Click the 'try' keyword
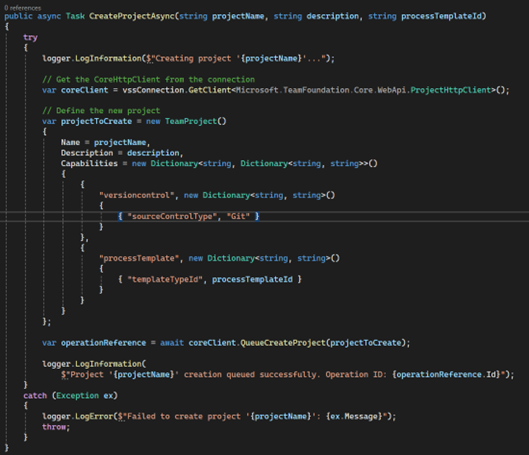The image size is (529, 455). 30,37
